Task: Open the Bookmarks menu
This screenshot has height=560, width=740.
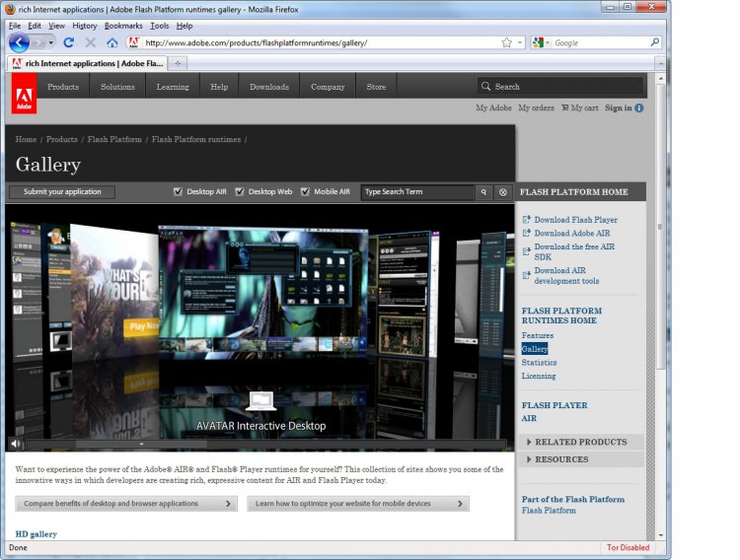Action: tap(123, 26)
